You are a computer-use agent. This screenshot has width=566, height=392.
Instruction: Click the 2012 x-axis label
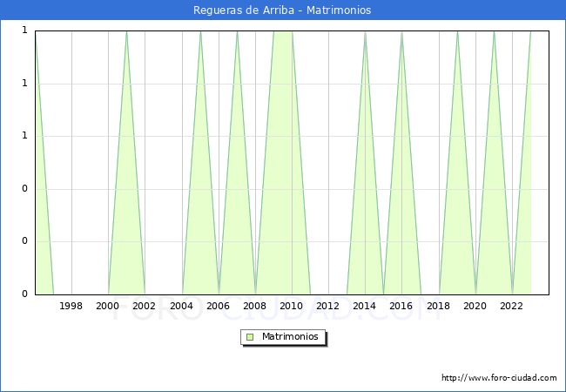(327, 306)
